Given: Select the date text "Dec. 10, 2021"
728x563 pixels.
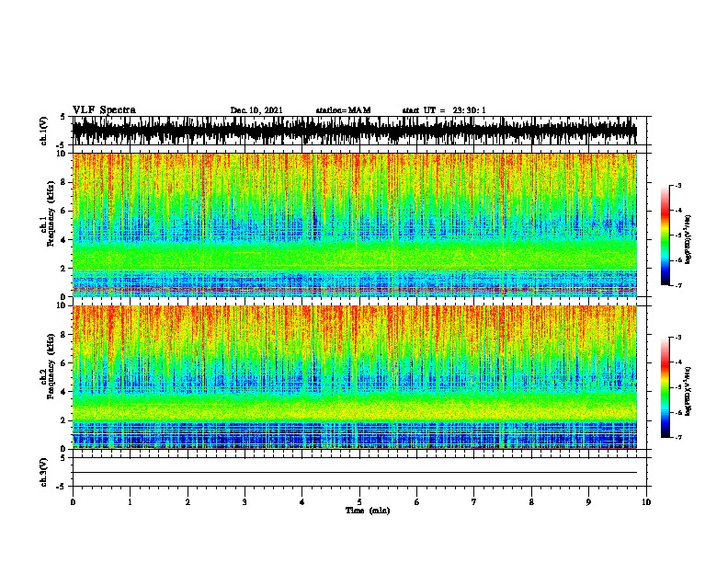Looking at the screenshot, I should (x=256, y=110).
